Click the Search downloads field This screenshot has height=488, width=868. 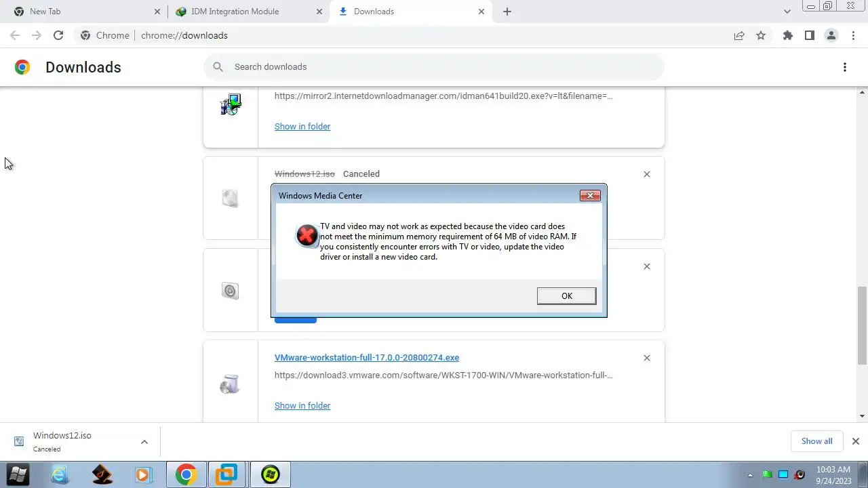pyautogui.click(x=434, y=66)
